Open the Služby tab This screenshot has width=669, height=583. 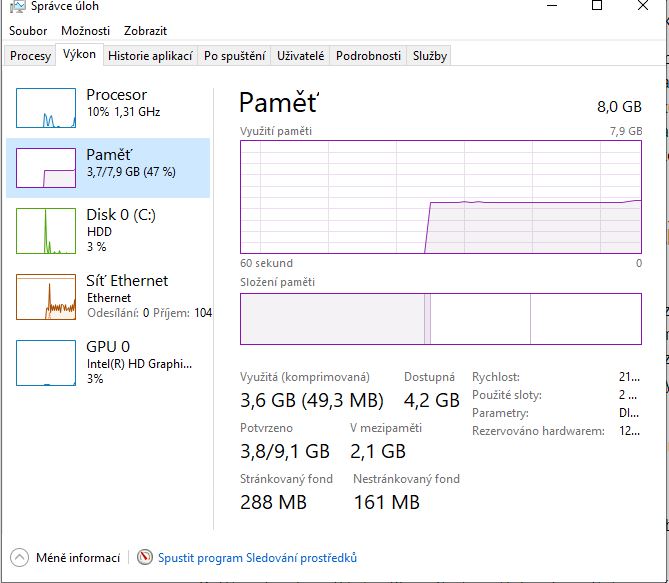[x=430, y=56]
